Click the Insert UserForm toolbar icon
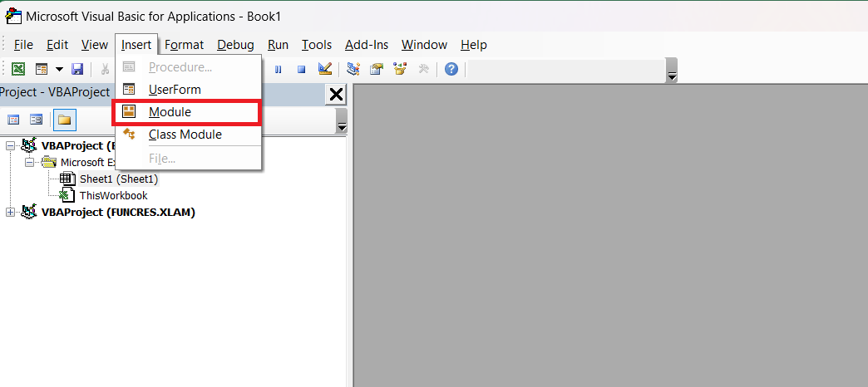868x387 pixels. 42,69
